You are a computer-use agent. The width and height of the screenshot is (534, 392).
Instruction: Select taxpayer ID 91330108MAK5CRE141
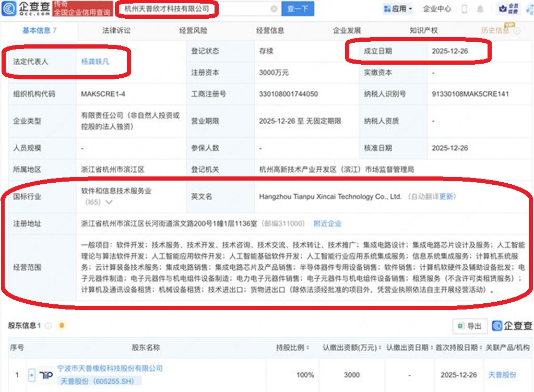[x=470, y=94]
